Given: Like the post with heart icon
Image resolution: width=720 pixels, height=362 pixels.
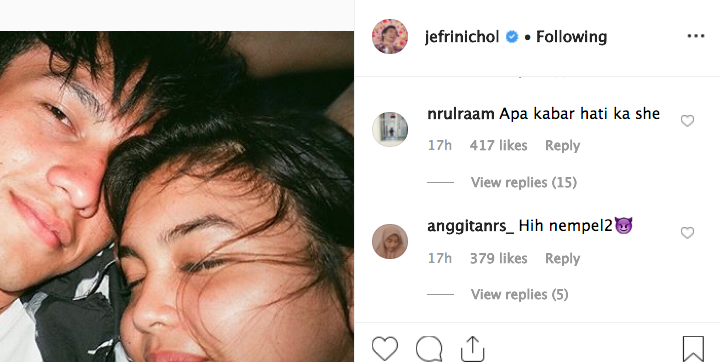Looking at the screenshot, I should [x=384, y=349].
